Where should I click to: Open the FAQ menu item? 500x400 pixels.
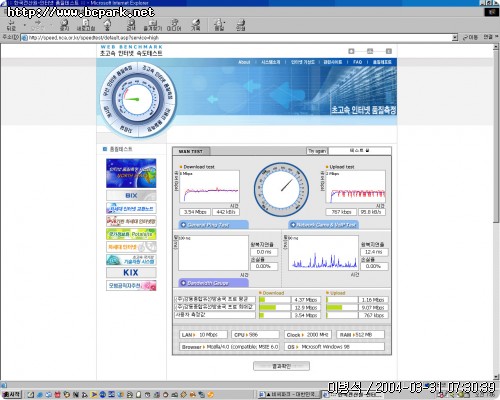pos(357,62)
